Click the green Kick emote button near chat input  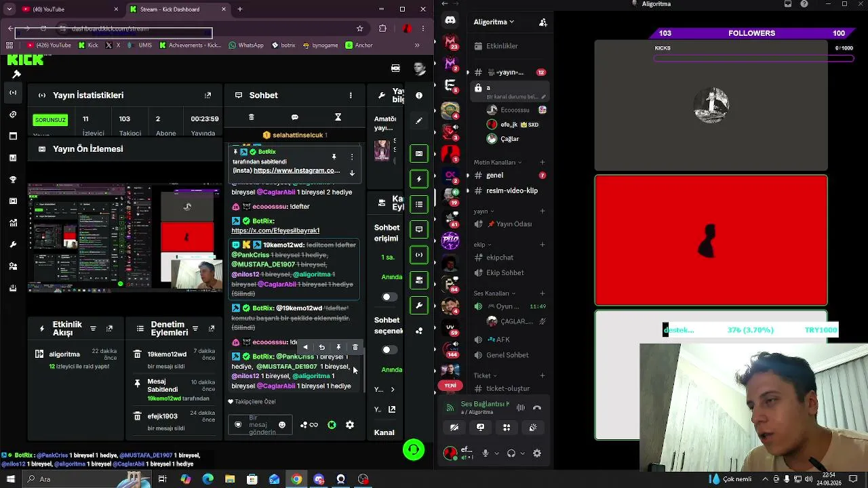tap(332, 425)
